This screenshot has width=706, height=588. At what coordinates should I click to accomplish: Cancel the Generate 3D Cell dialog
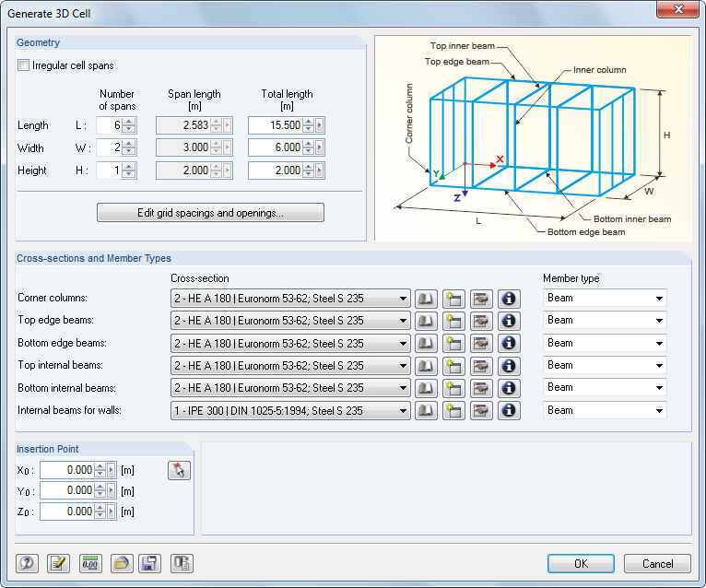(x=657, y=564)
